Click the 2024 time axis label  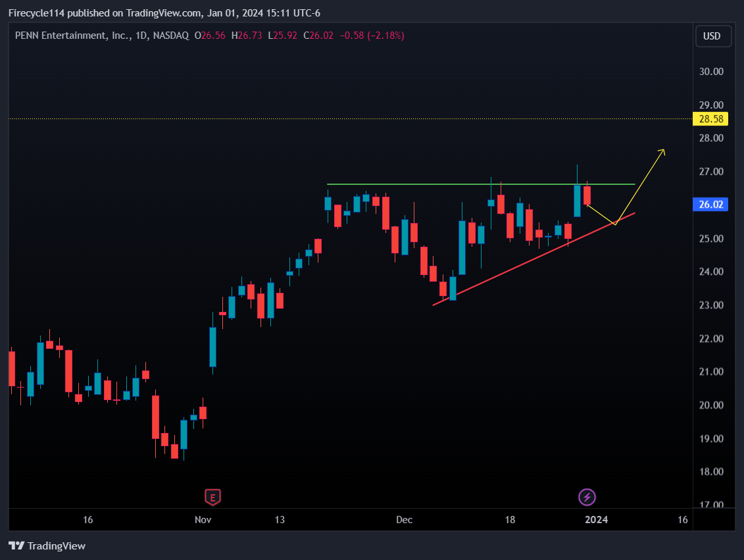(597, 520)
